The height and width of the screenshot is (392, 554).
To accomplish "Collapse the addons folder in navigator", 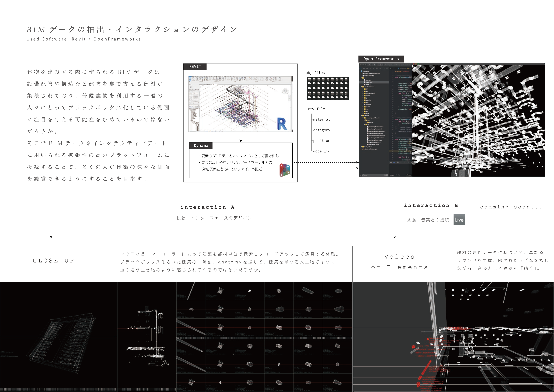I will [361, 116].
